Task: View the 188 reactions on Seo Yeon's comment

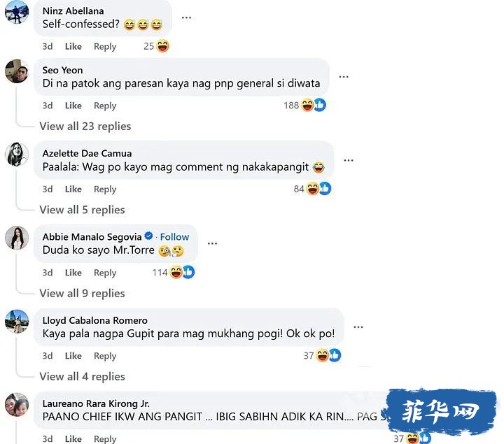Action: pos(304,106)
